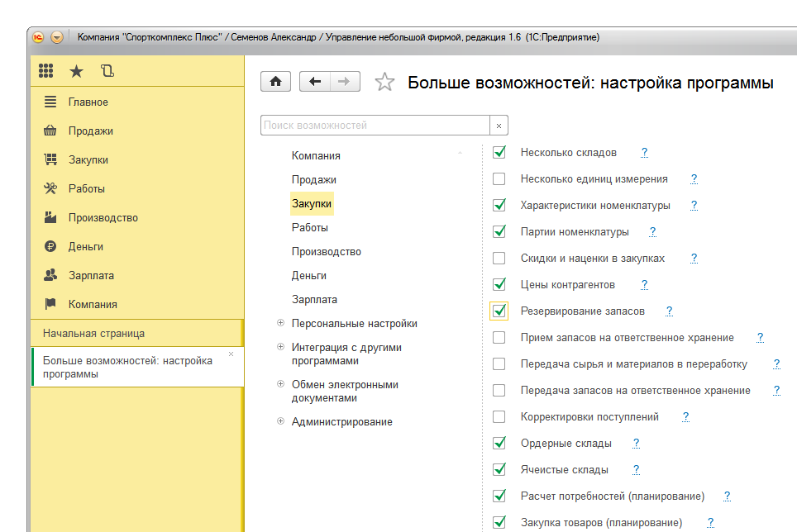
Task: Switch to the Начальная страница tab
Action: (93, 333)
